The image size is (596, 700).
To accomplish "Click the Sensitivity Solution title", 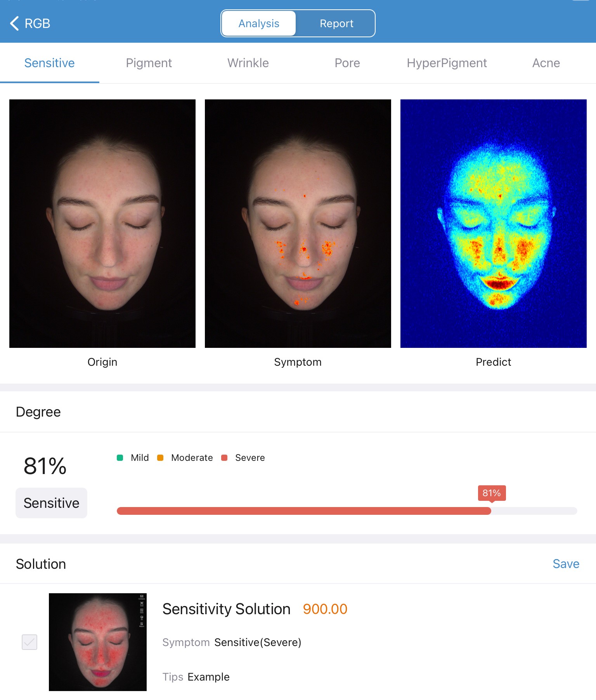I will pos(226,609).
